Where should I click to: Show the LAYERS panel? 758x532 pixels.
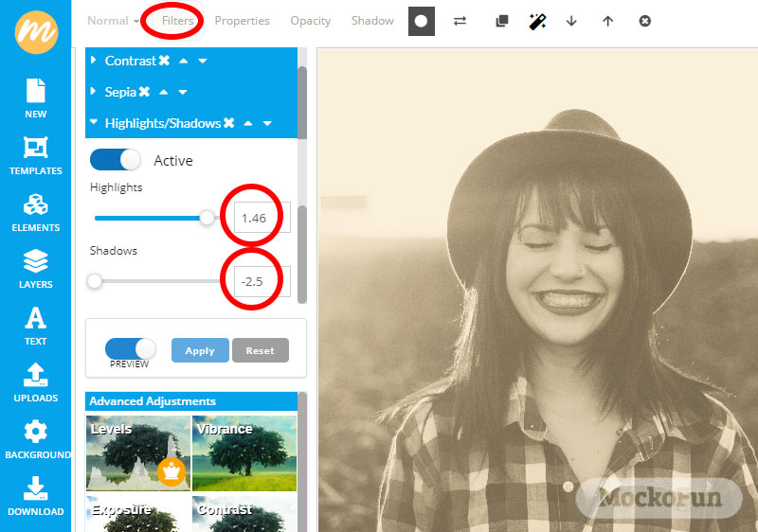coord(36,270)
